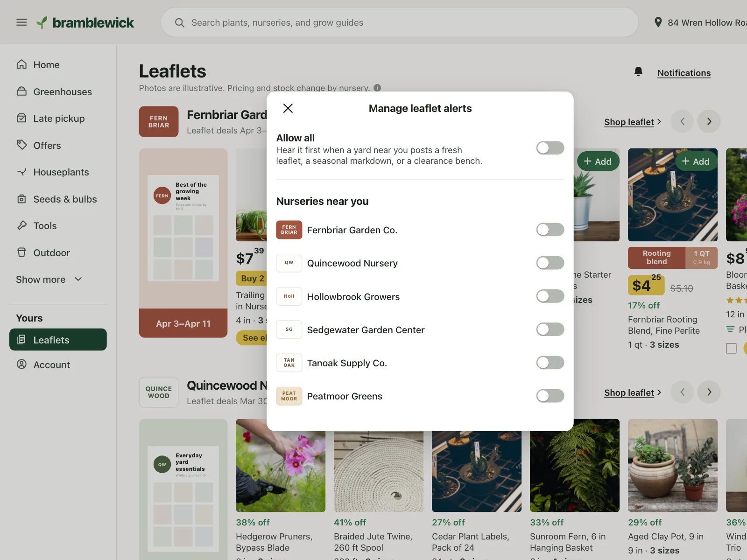Click the Quincewood QW logo in the dialog
This screenshot has height=560, width=747.
click(289, 263)
